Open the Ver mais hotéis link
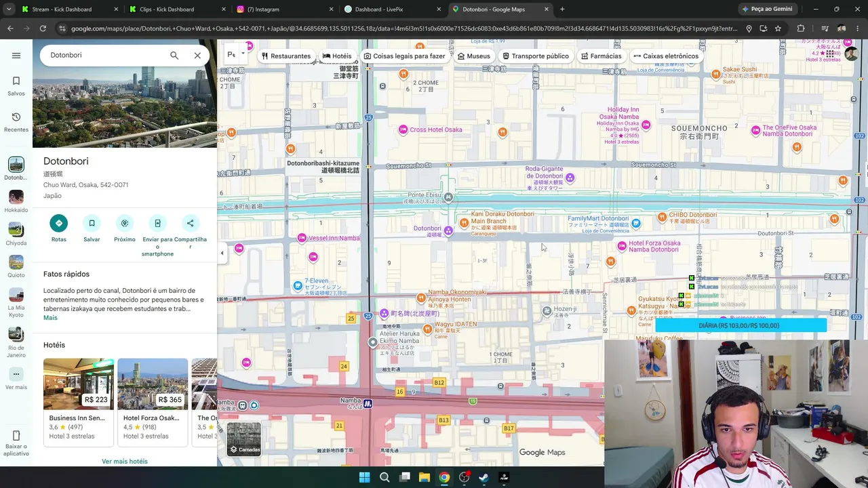The height and width of the screenshot is (488, 868). click(x=125, y=462)
